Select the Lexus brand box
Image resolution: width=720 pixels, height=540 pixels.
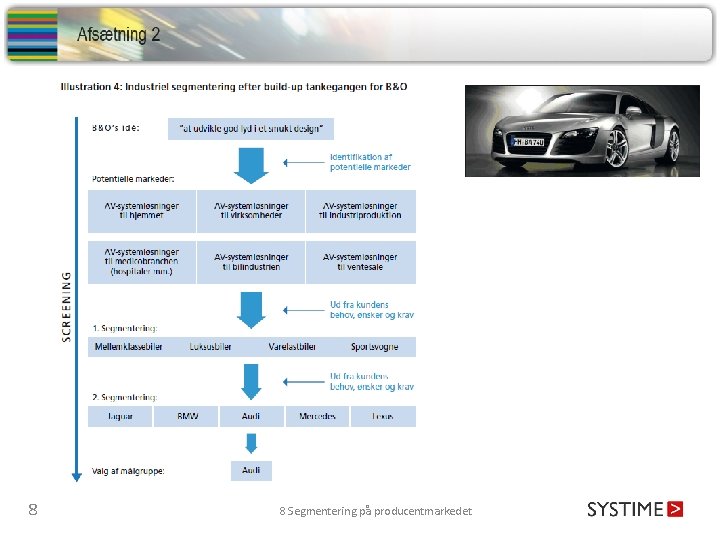click(383, 416)
